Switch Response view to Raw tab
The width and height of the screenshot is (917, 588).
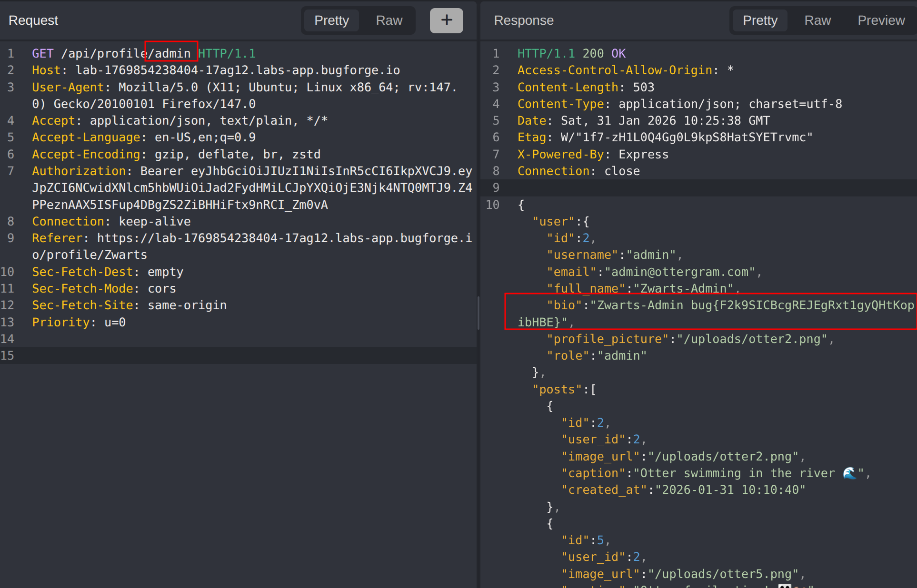pyautogui.click(x=817, y=20)
